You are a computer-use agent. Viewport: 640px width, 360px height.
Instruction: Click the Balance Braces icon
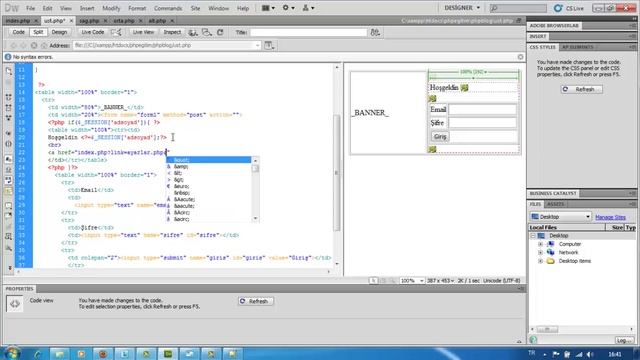pos(9,144)
